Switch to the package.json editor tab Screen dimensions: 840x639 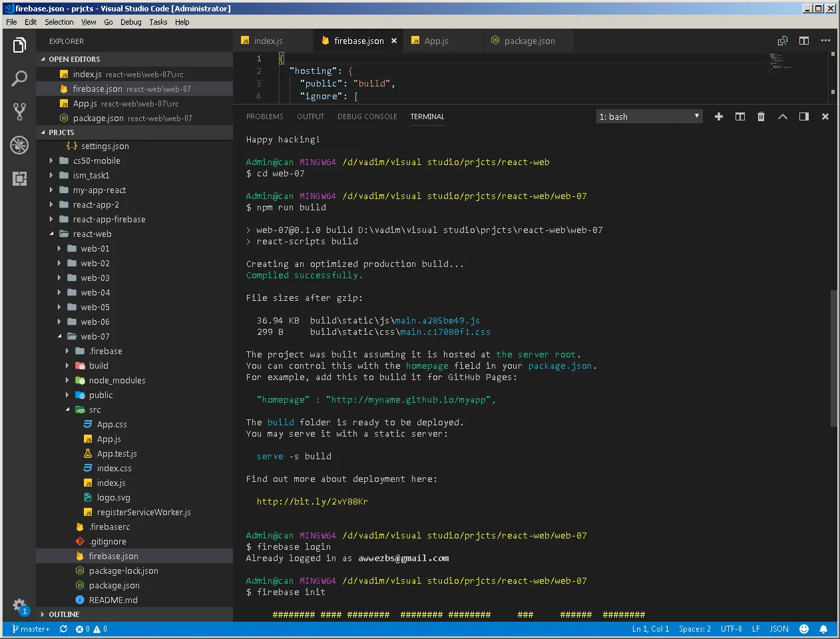point(529,41)
